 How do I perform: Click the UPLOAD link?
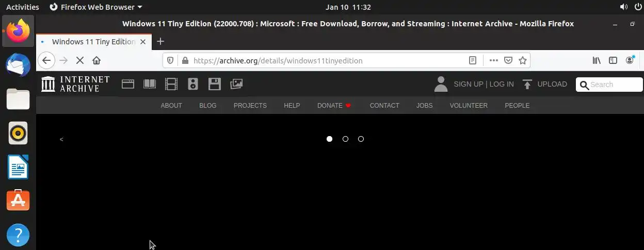coord(552,84)
